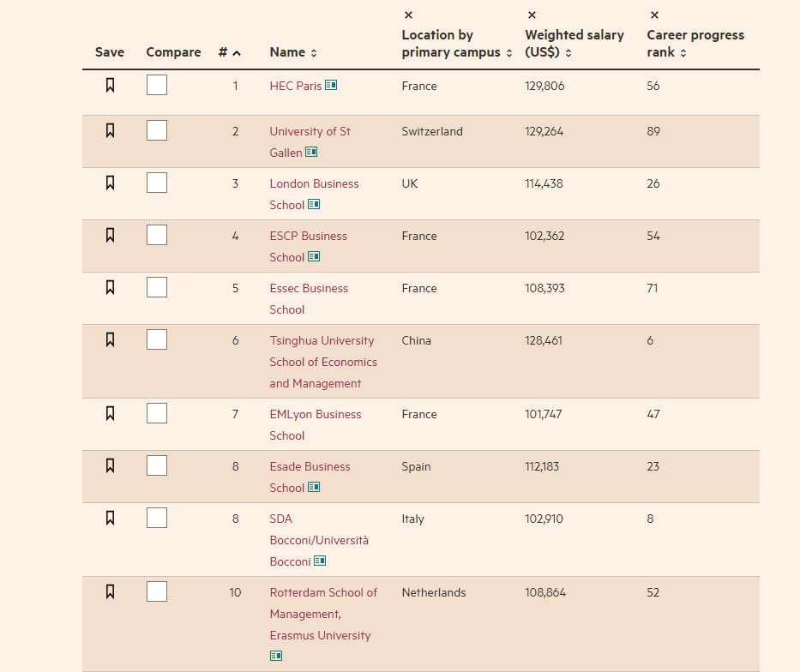This screenshot has width=800, height=672.
Task: Select the salary value 128,461
Action: [x=544, y=340]
